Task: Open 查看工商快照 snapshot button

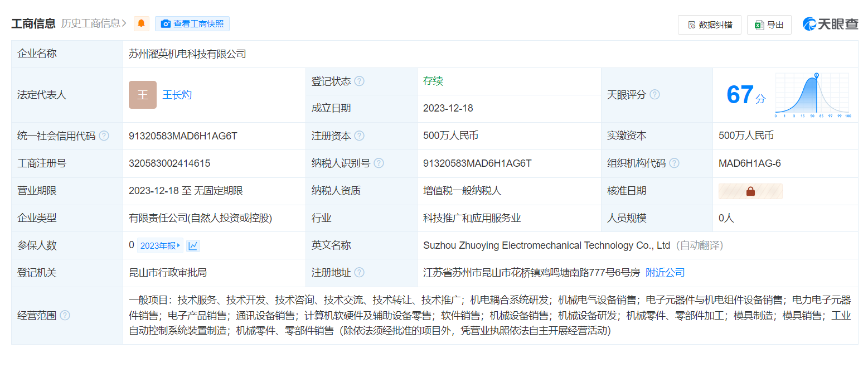Action: [192, 23]
